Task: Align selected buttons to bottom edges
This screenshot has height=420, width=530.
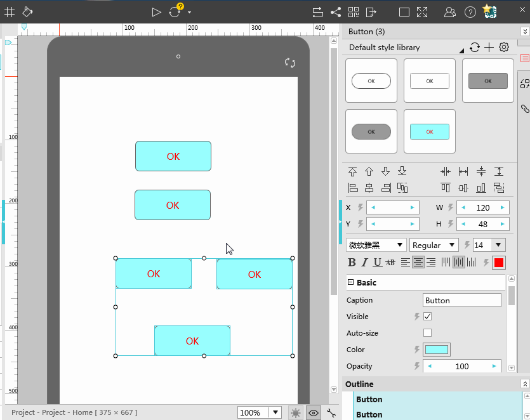Action: (x=481, y=188)
